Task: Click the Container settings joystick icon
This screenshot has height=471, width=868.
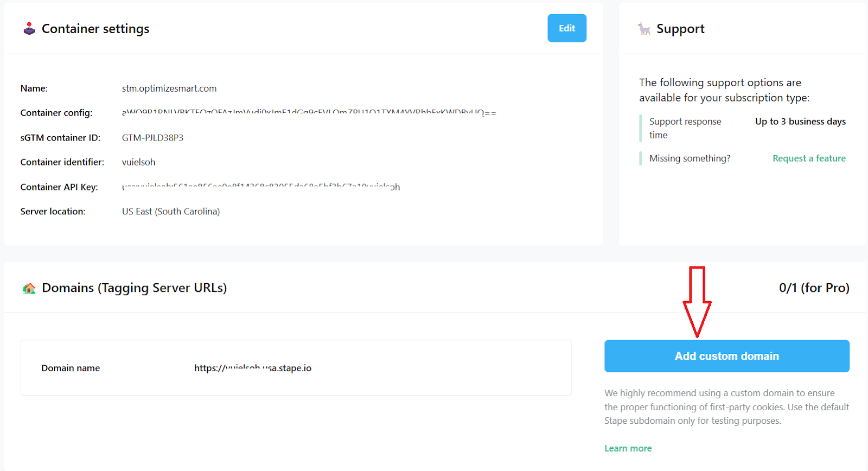Action: tap(29, 29)
